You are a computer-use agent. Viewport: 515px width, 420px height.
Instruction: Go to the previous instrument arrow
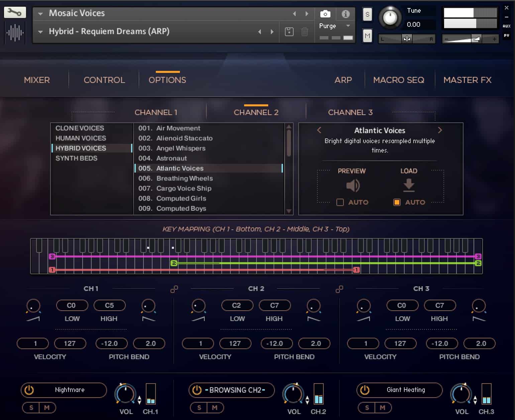294,14
